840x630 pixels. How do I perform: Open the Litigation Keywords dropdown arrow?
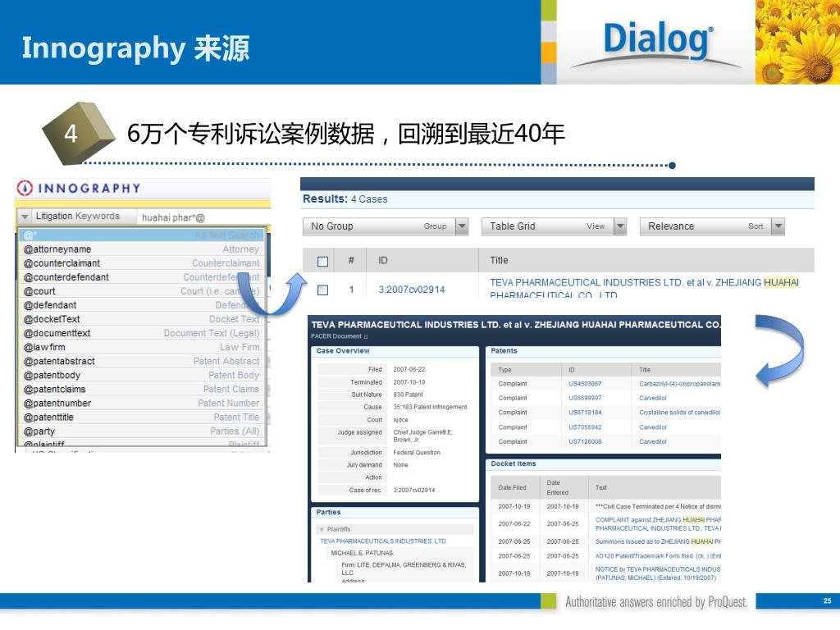[24, 217]
